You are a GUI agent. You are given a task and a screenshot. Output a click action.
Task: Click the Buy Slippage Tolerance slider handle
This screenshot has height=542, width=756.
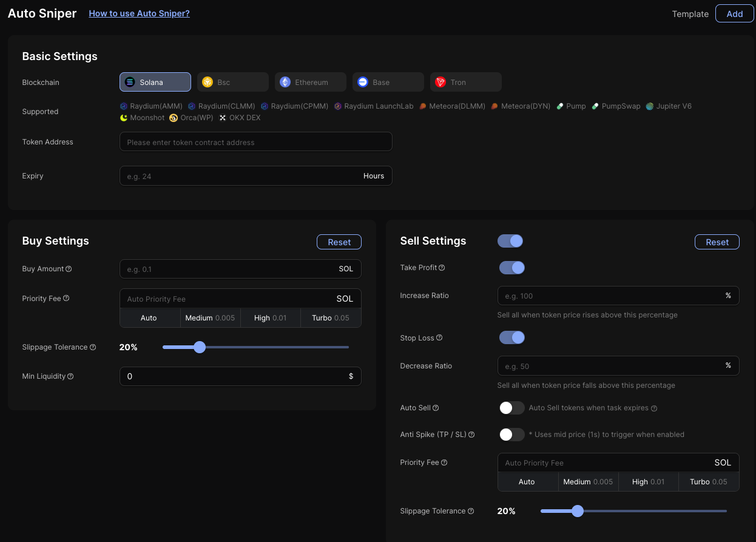tap(200, 347)
